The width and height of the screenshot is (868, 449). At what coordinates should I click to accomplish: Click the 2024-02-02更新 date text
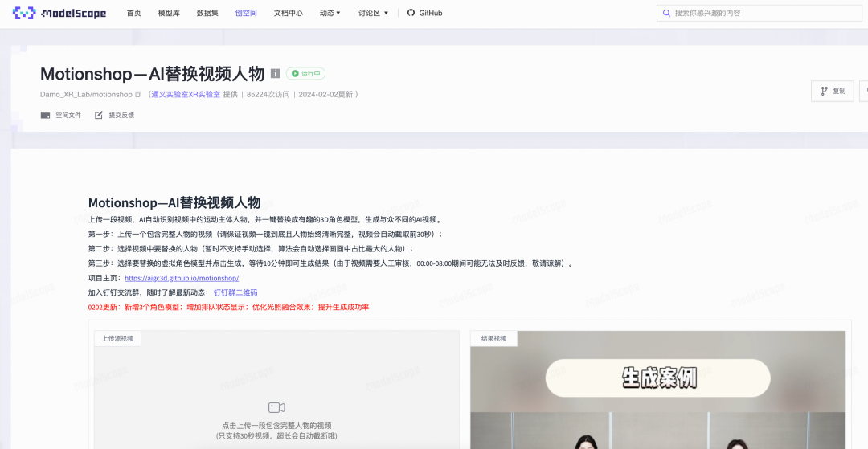tap(325, 95)
